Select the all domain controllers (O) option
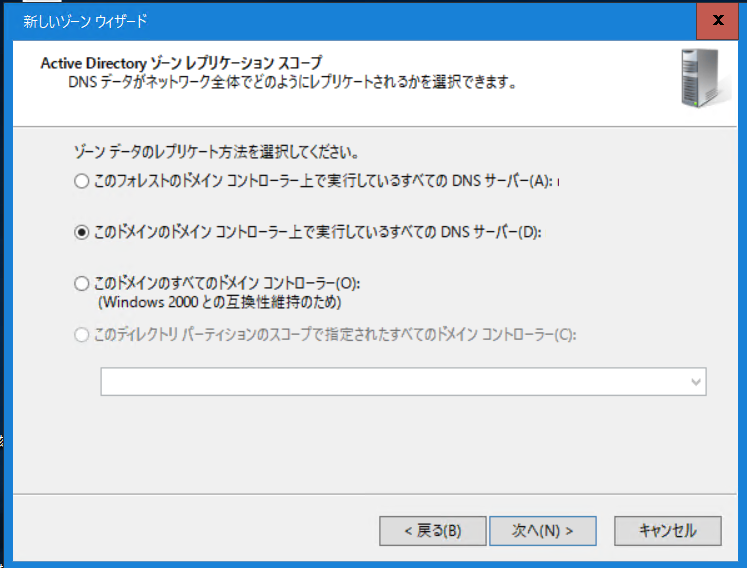747x568 pixels. coord(81,284)
